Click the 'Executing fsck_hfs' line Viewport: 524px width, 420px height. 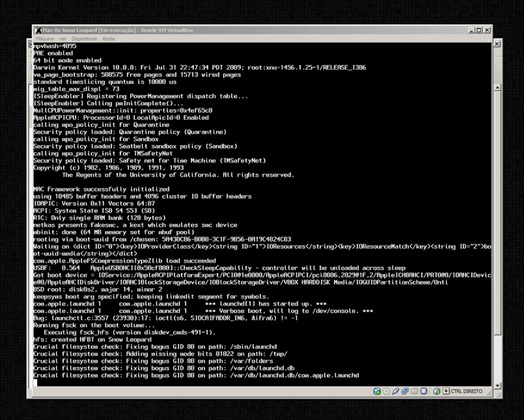(x=130, y=332)
